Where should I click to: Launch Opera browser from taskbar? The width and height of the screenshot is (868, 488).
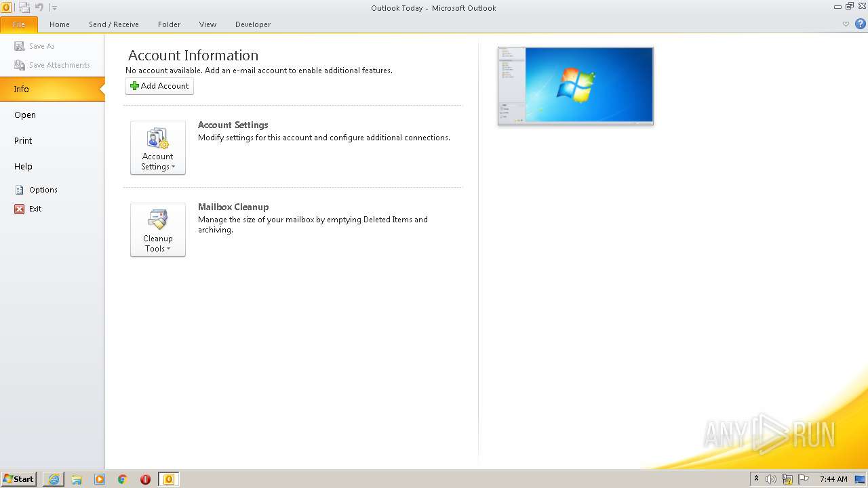click(145, 479)
